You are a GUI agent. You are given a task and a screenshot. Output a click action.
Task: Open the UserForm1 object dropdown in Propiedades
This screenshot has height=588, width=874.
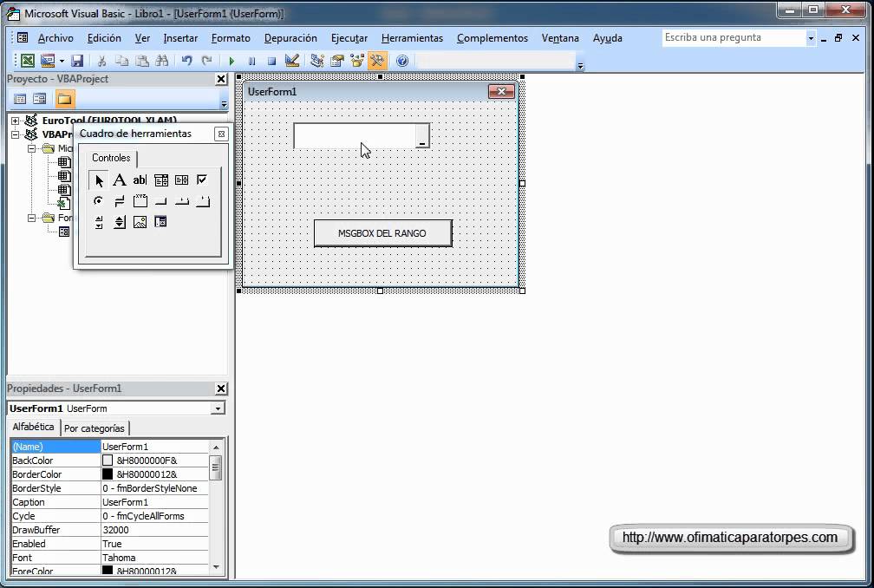point(218,408)
